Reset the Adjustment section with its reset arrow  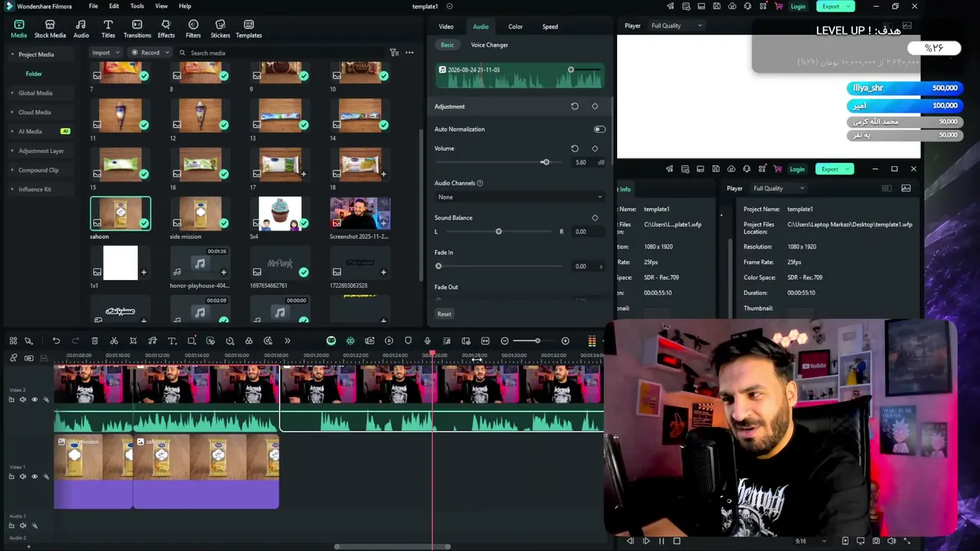(575, 106)
